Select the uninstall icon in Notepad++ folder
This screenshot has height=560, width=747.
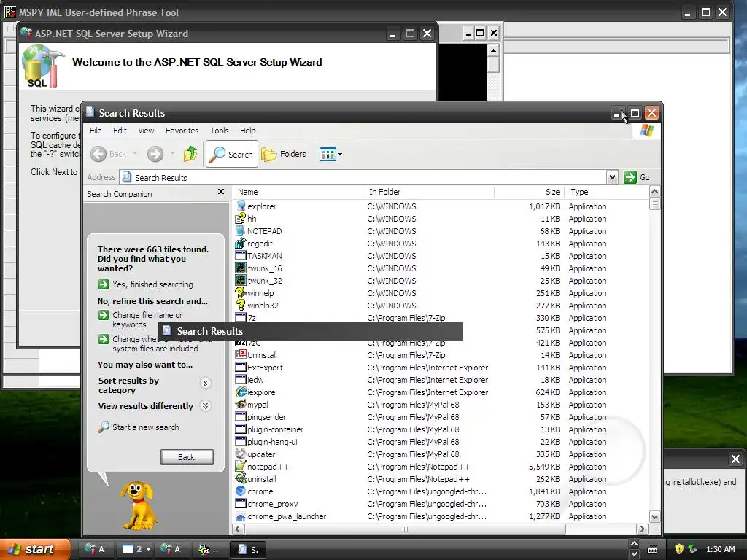tap(241, 478)
